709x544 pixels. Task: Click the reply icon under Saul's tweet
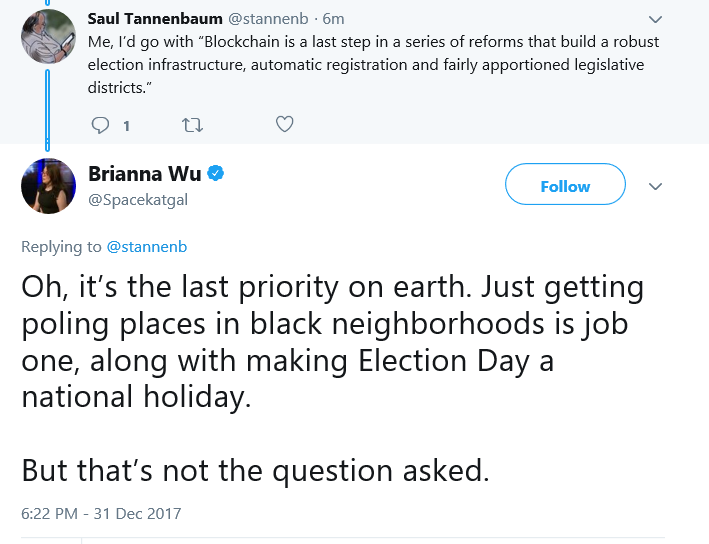(x=100, y=125)
